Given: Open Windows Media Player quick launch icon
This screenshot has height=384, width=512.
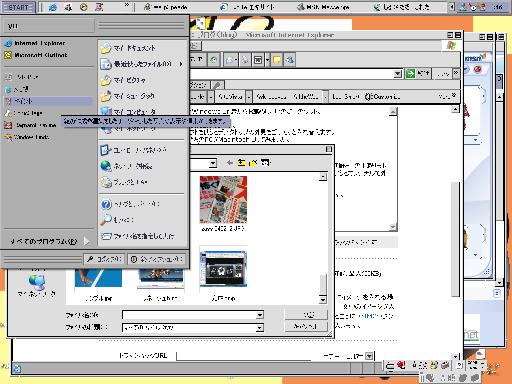Looking at the screenshot, I should click(x=84, y=7).
